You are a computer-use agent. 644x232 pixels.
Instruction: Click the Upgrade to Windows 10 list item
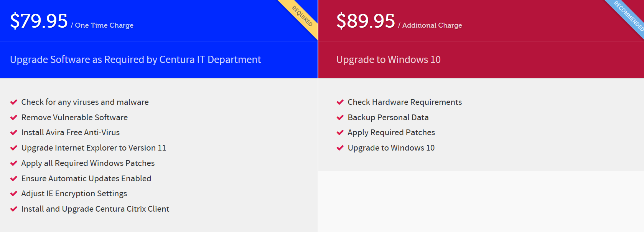coord(391,148)
